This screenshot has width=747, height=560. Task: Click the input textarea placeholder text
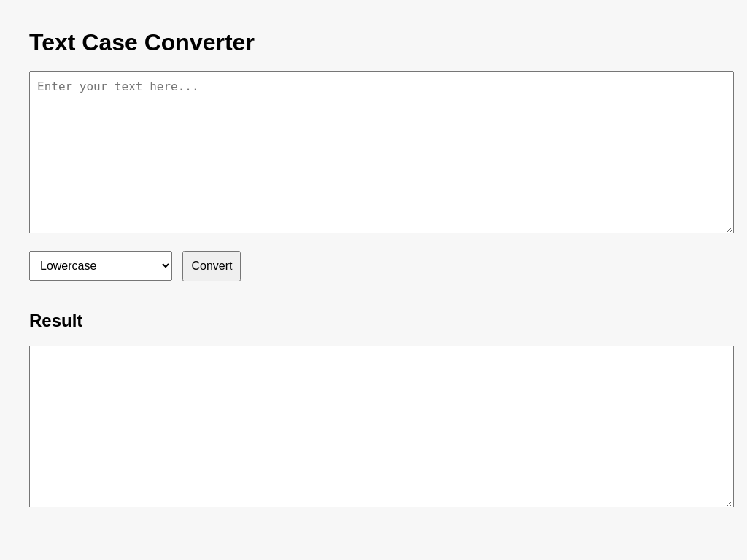pyautogui.click(x=117, y=86)
